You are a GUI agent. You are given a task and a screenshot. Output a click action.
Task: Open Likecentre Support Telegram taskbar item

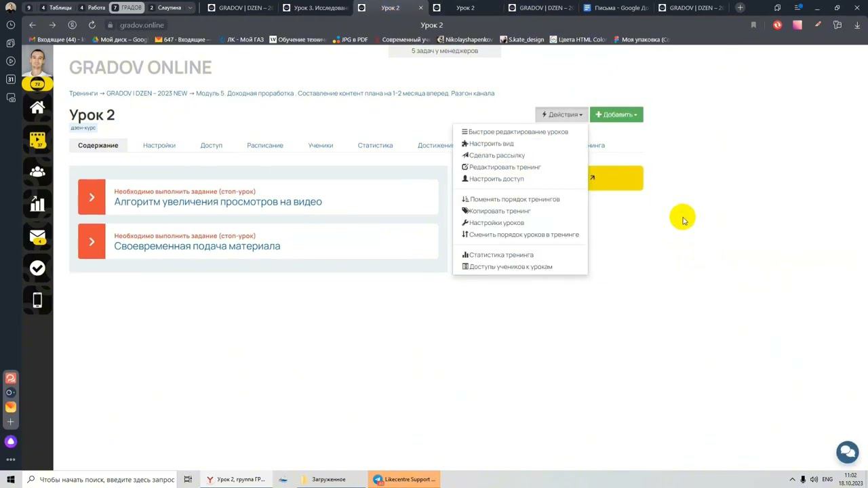(x=405, y=479)
